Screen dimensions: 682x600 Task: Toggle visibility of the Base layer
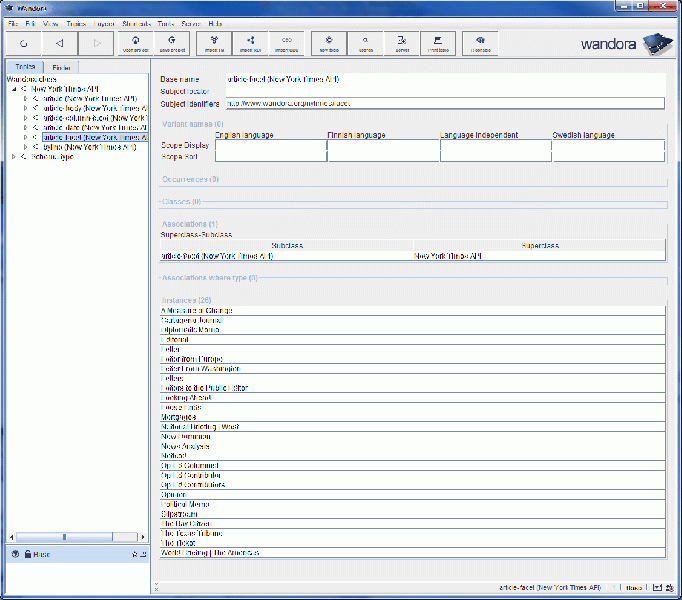click(15, 553)
